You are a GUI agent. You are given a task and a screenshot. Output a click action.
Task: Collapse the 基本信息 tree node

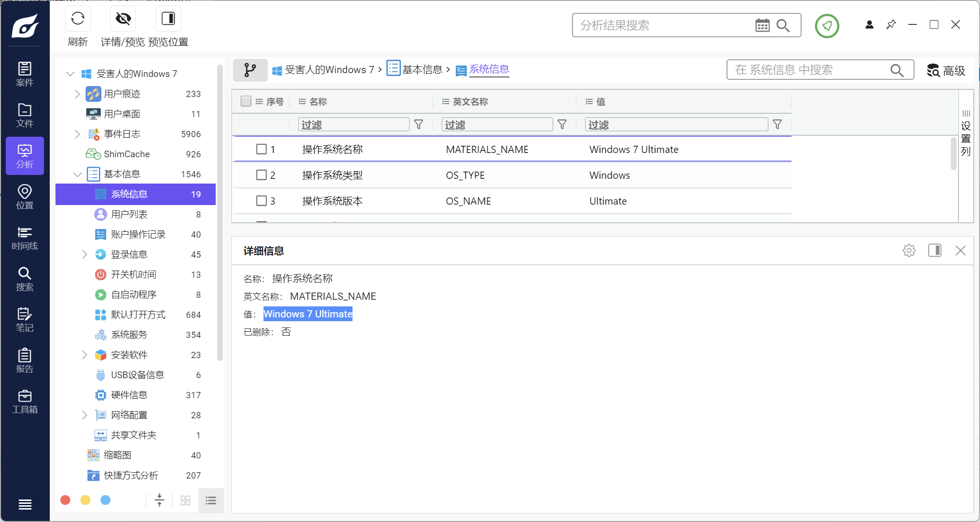pos(77,174)
